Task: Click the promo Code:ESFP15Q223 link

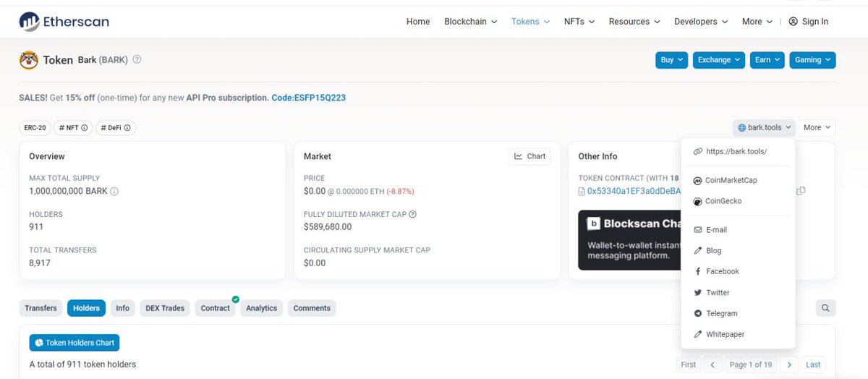Action: point(309,98)
